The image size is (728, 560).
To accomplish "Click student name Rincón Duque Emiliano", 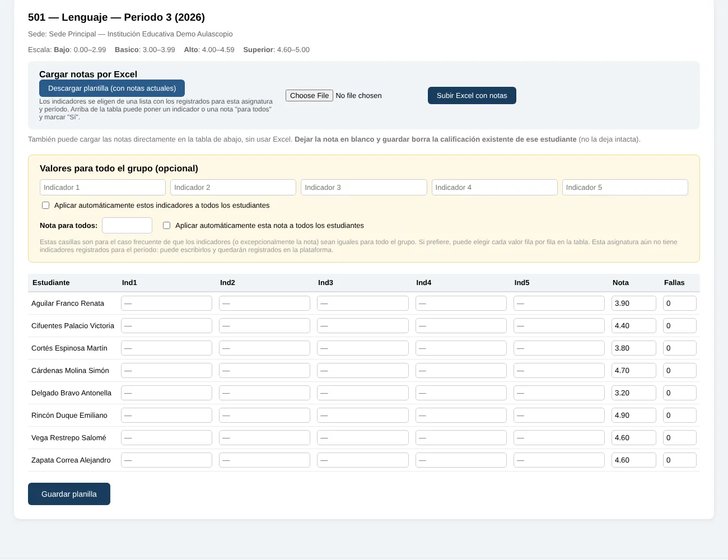I will click(69, 416).
